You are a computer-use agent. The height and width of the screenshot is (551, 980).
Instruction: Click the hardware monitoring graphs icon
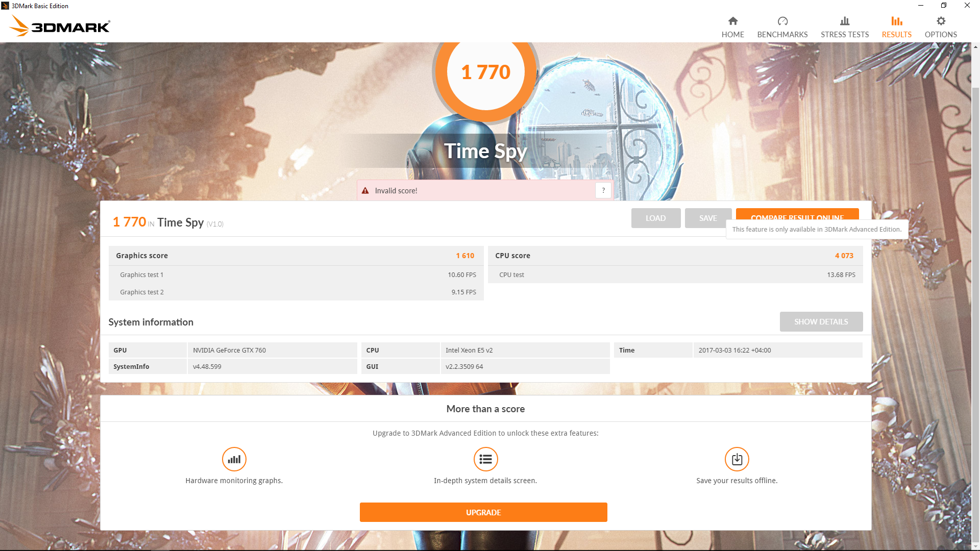click(234, 459)
